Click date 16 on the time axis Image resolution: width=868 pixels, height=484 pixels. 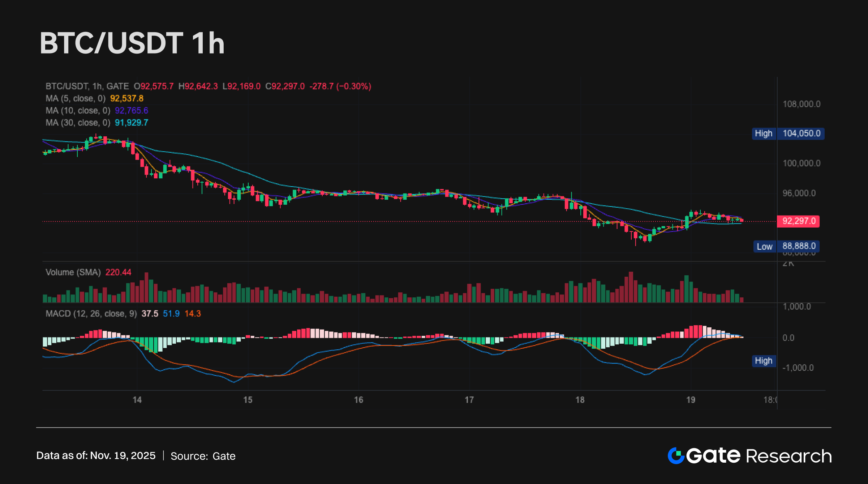358,400
